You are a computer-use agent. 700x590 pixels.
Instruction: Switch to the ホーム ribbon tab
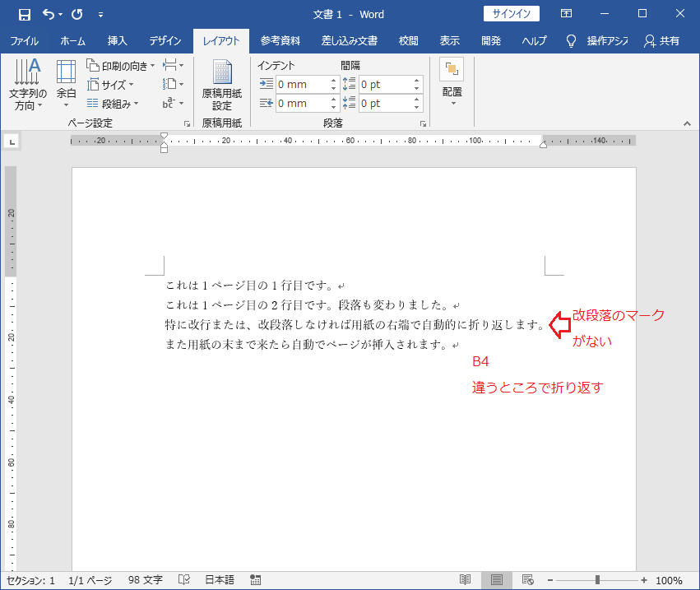click(x=72, y=40)
